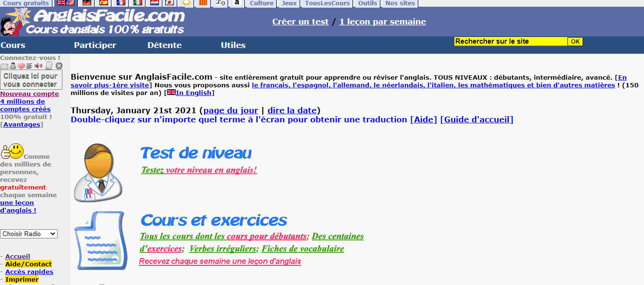Open the "page du jour" link
Image resolution: width=644 pixels, height=285 pixels.
tap(231, 110)
